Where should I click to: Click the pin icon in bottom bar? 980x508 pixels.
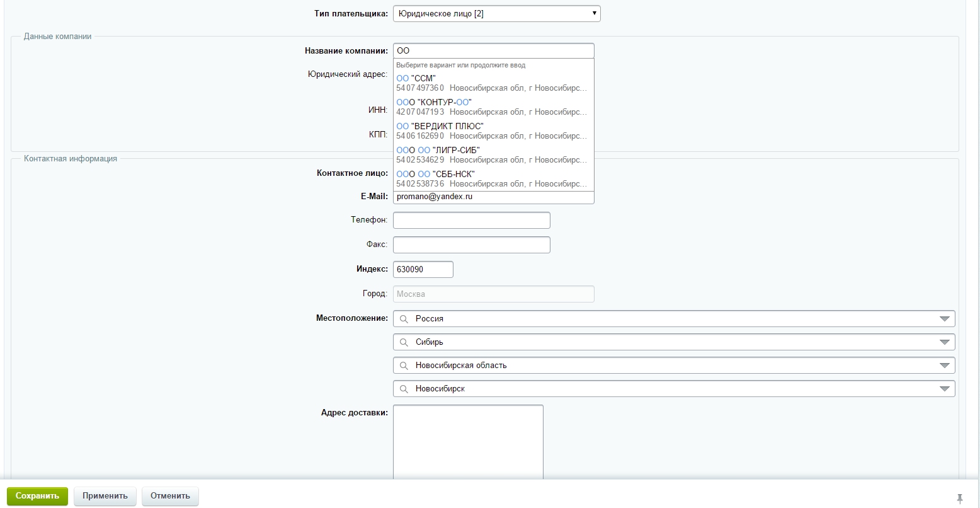coord(959,498)
